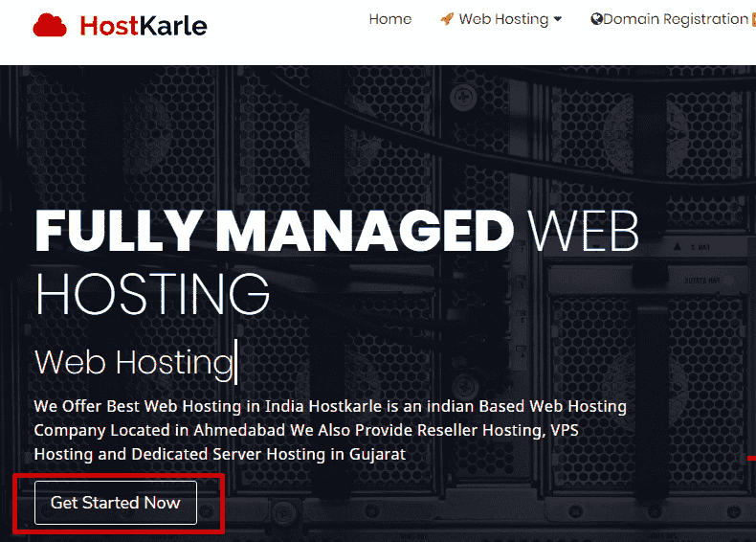Click the HOSTING heading word
Image resolution: width=756 pixels, height=542 pixels.
tap(152, 293)
